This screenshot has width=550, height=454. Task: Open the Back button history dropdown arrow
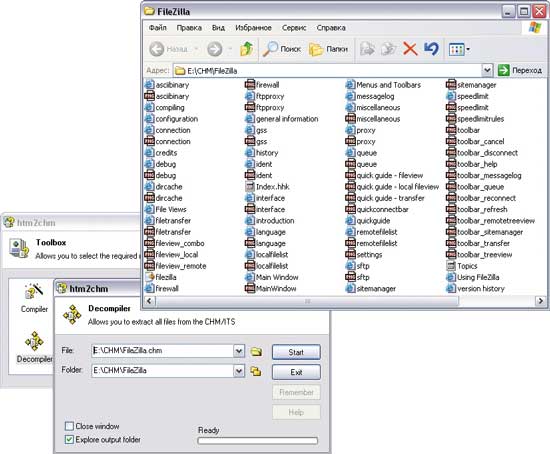[196, 49]
